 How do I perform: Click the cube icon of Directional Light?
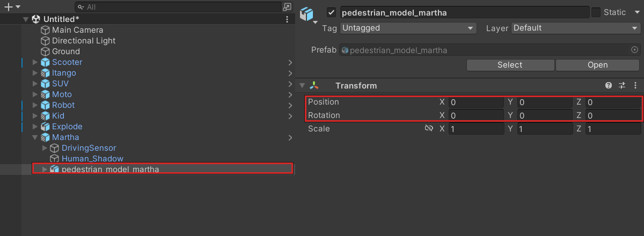pyautogui.click(x=46, y=41)
